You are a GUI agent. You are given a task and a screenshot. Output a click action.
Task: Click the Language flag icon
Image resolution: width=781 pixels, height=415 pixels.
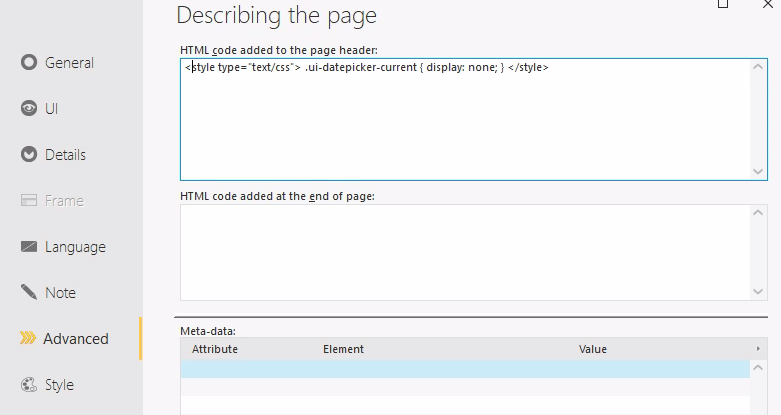click(29, 247)
